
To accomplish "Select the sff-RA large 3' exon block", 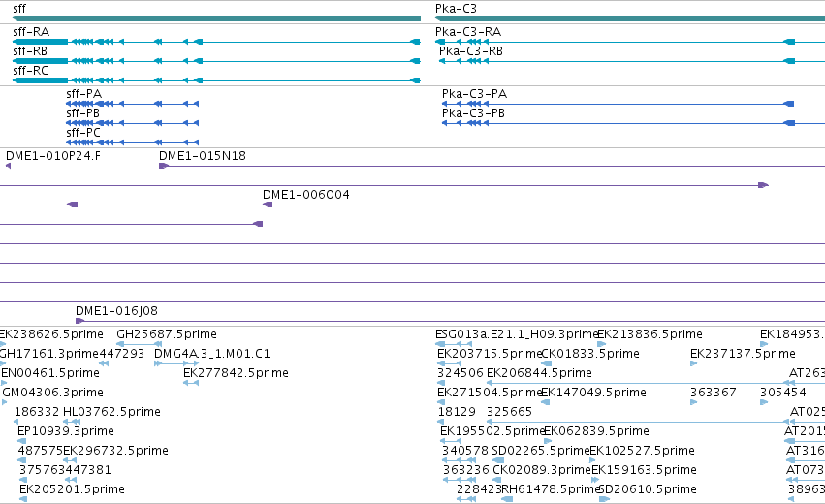I will click(x=41, y=42).
